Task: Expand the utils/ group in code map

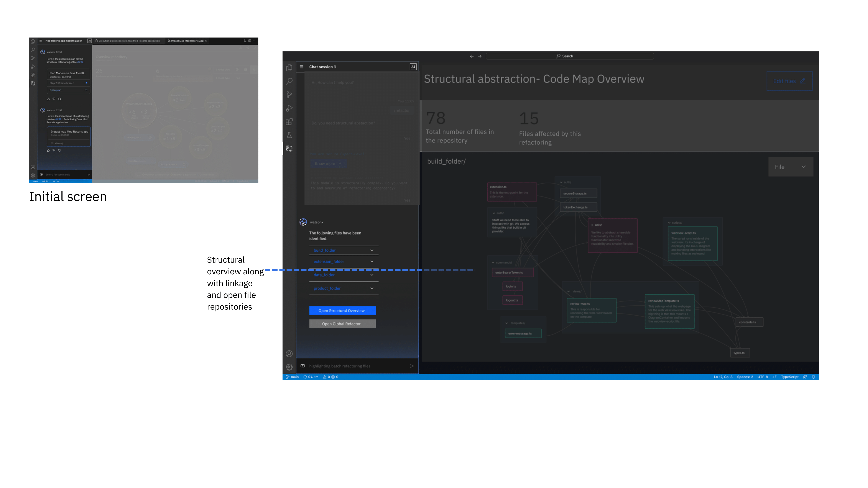Action: point(592,225)
